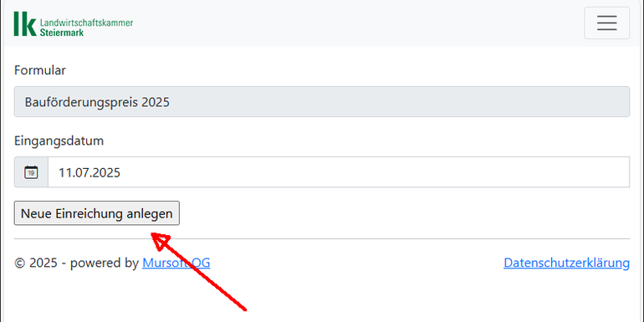This screenshot has height=322, width=644.
Task: Click the year 2025 inside the date field
Action: (x=107, y=172)
